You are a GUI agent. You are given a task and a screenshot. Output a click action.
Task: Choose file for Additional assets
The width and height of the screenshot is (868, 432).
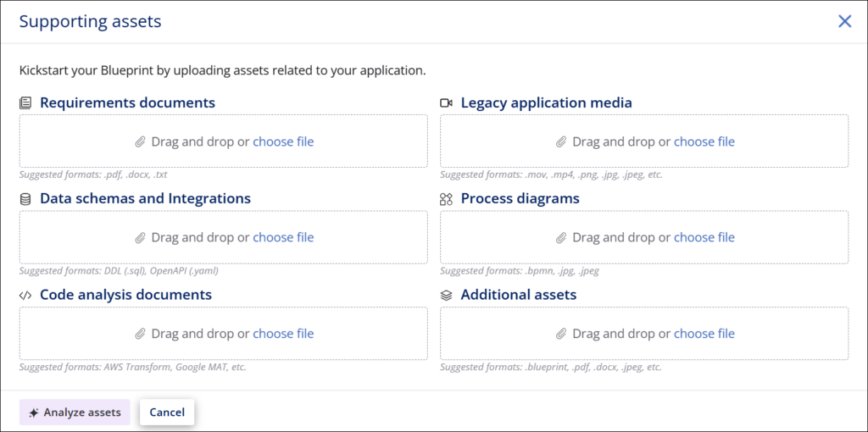point(704,334)
